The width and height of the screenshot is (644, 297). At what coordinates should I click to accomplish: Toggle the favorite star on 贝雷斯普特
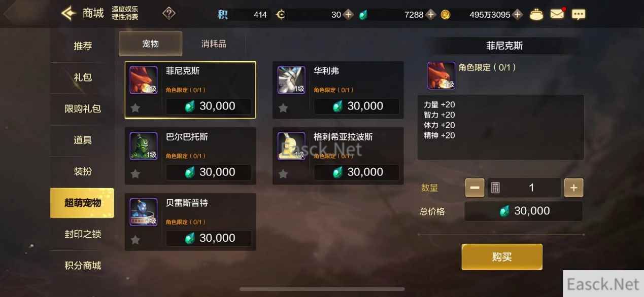point(135,240)
